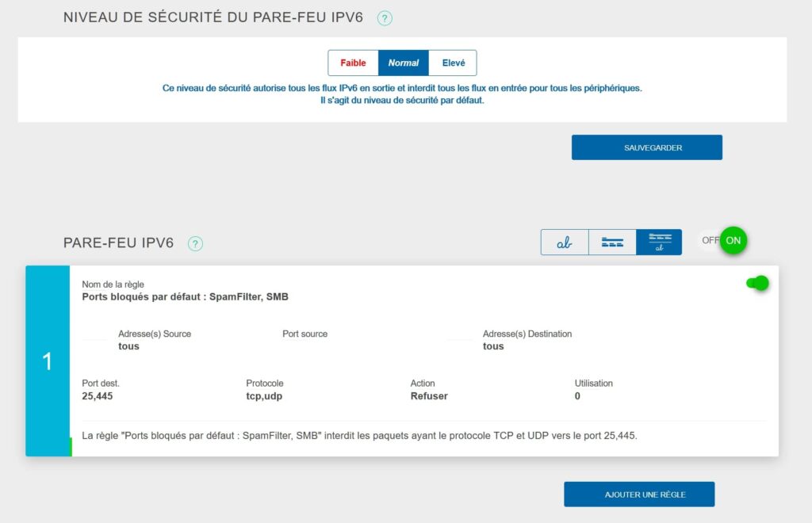Screen dimensions: 812x523
Task: Disable the SpamFilter, SMB blocking rule
Action: 756,282
